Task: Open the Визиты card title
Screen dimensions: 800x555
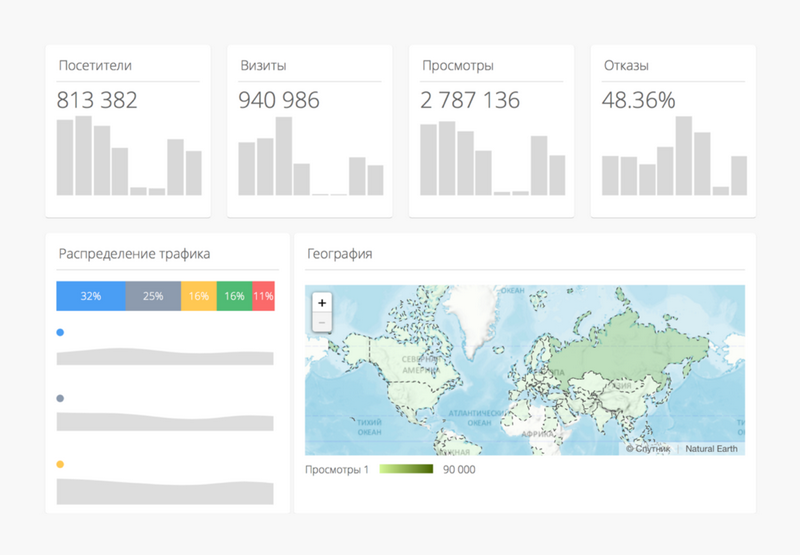Action: point(264,66)
